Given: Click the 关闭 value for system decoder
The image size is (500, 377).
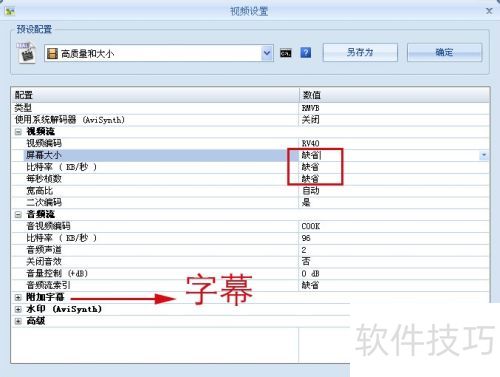Looking at the screenshot, I should point(310,120).
